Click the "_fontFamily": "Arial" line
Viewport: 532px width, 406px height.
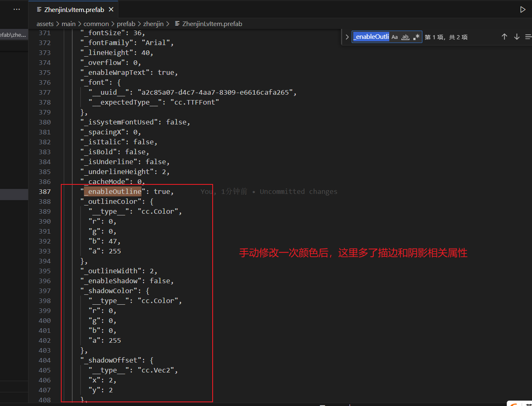point(127,43)
